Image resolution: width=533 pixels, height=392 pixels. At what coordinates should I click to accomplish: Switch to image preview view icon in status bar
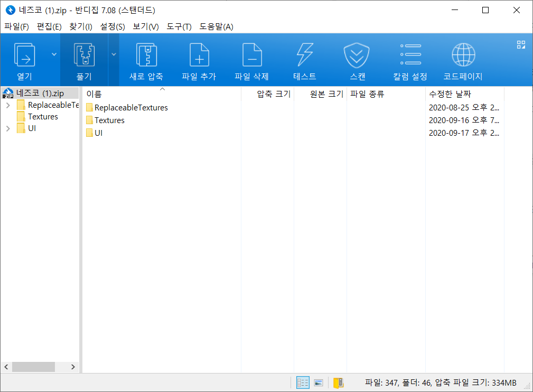pos(319,383)
